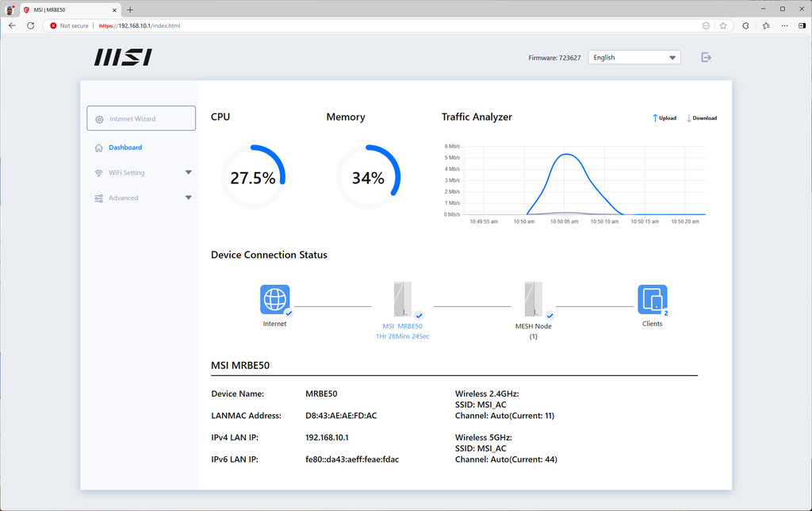Click the logout icon next to language selector
The height and width of the screenshot is (511, 812).
[706, 57]
